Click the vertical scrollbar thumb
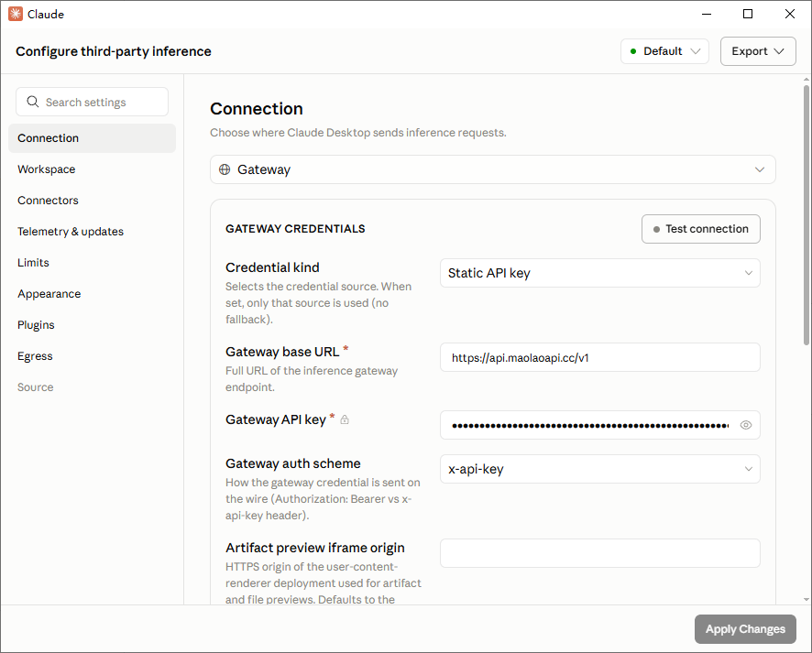Viewport: 812px width, 653px height. [806, 214]
